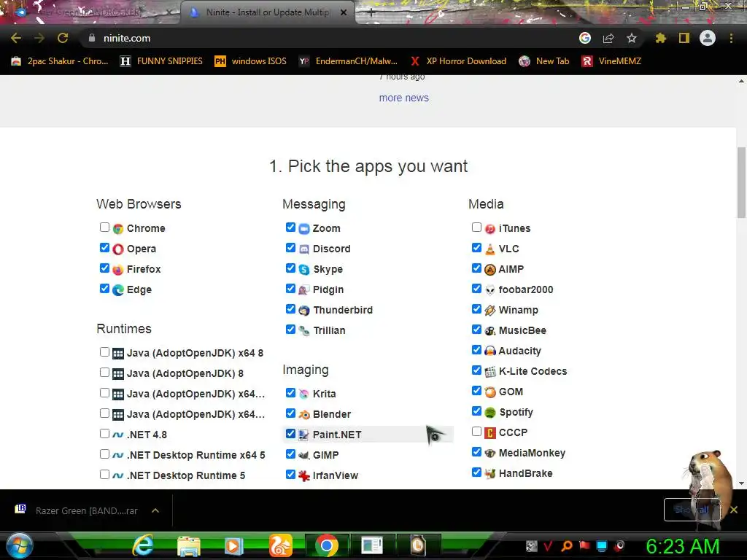747x560 pixels.
Task: Click the share page icon in address bar
Action: click(x=608, y=38)
